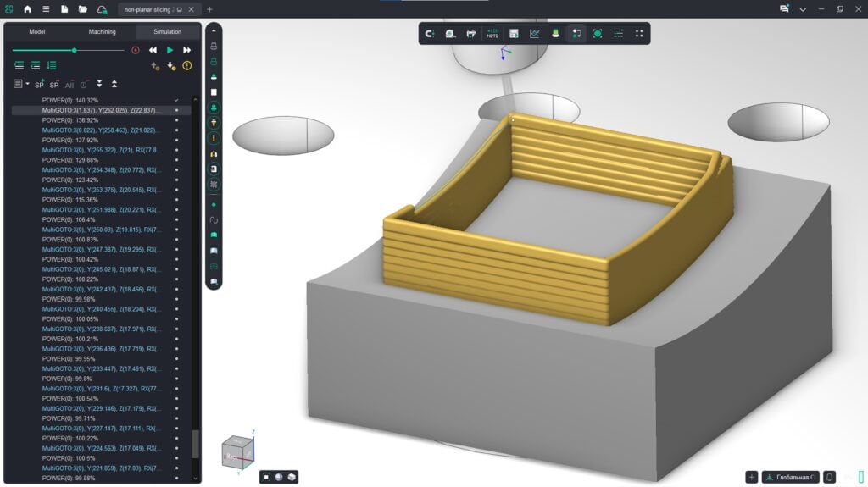Switch to the Machining tab
The width and height of the screenshot is (868, 487).
click(x=103, y=32)
